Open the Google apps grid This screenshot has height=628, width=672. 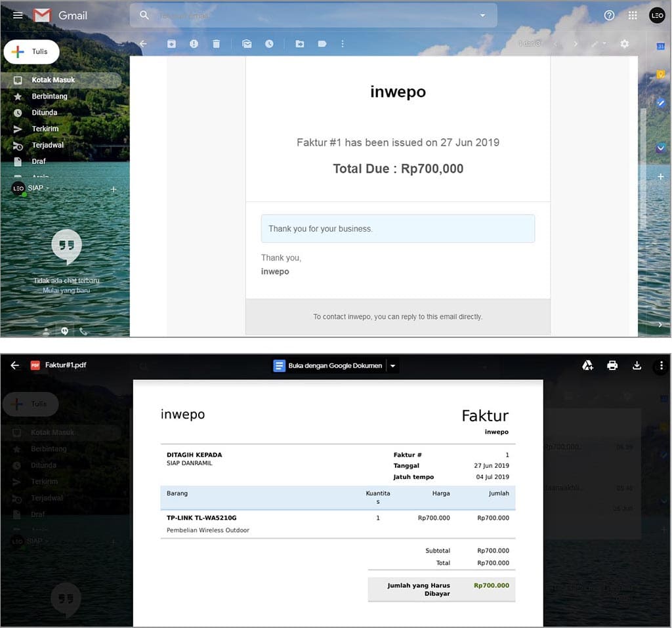(633, 15)
